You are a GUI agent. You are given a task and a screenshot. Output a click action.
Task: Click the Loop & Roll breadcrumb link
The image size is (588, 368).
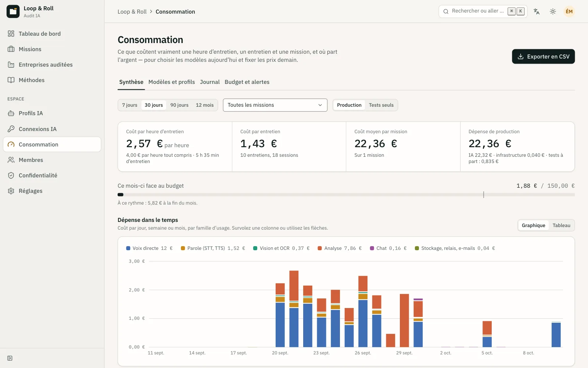tap(132, 12)
